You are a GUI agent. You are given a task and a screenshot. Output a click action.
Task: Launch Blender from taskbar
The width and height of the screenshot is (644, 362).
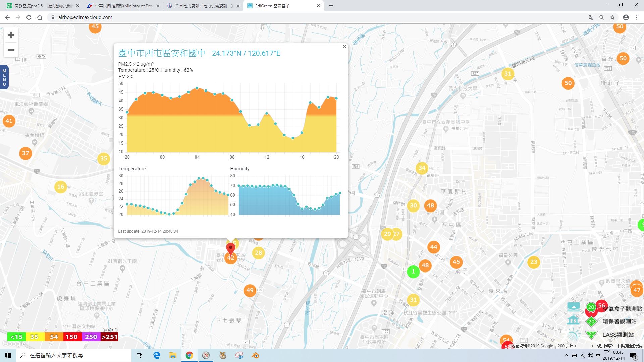pyautogui.click(x=256, y=355)
